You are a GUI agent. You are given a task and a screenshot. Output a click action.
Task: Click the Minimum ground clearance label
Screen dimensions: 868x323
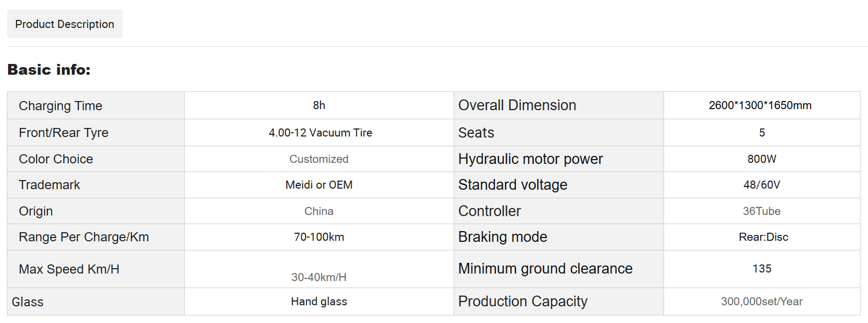click(x=545, y=269)
